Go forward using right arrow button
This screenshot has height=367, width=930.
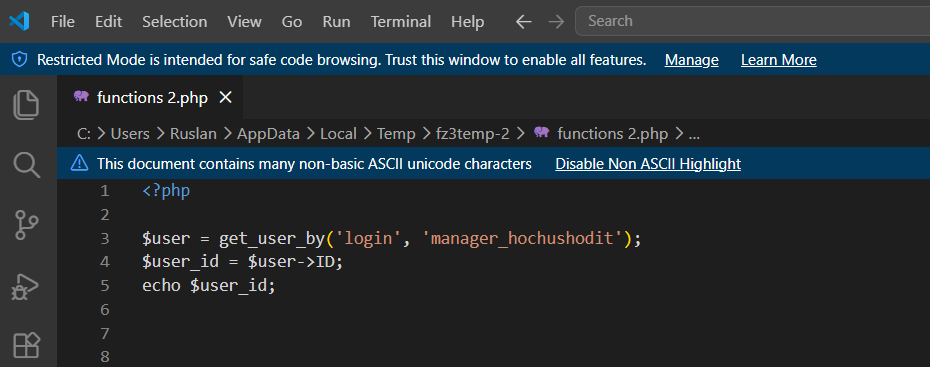point(556,22)
